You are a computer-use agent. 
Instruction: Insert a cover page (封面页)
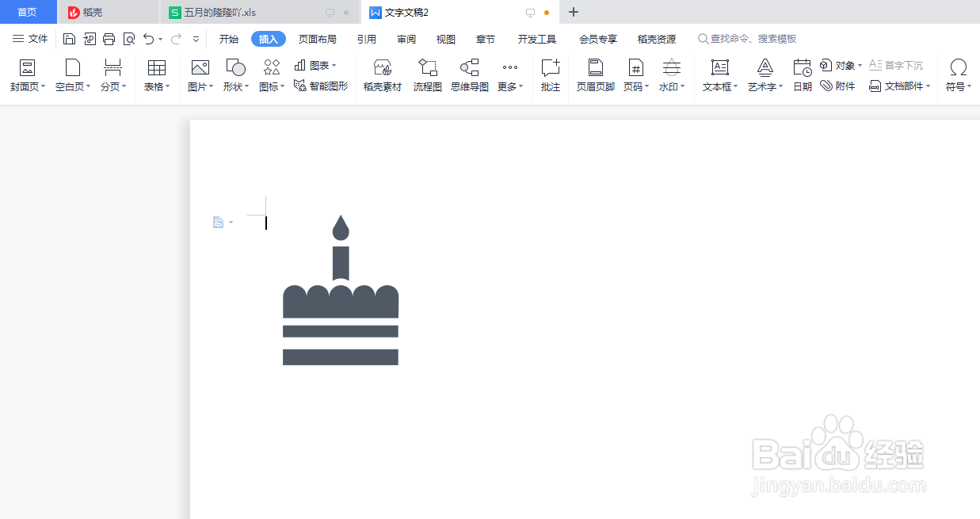point(28,76)
